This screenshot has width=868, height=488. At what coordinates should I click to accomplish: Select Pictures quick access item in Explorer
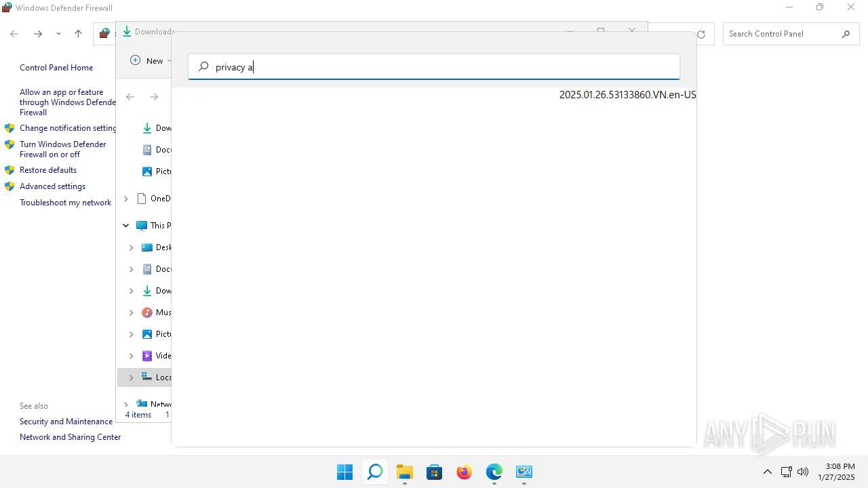coord(157,171)
